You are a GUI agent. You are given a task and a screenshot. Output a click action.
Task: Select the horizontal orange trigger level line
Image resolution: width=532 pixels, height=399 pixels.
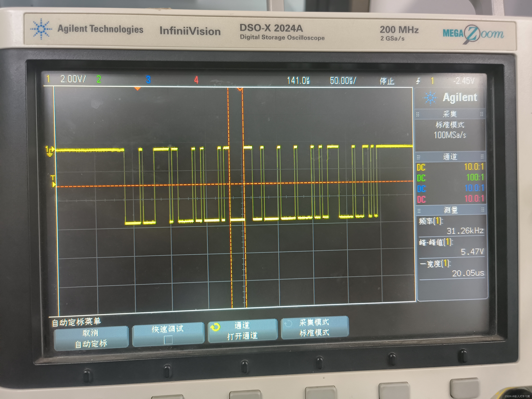tap(234, 184)
